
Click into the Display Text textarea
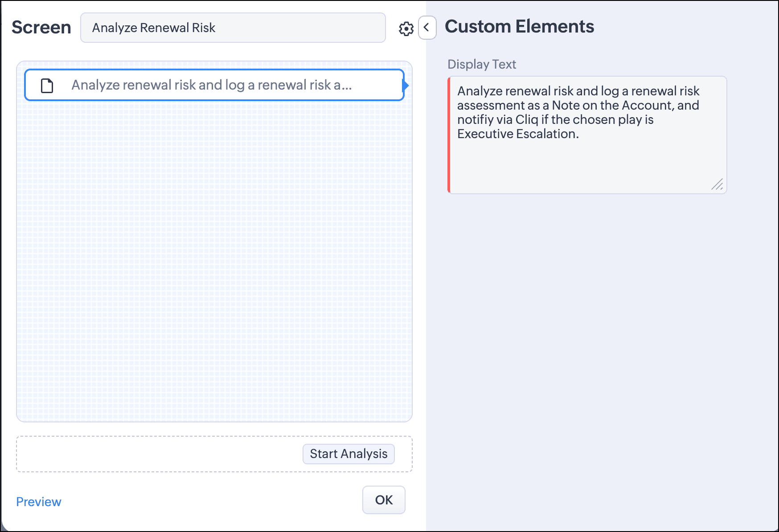point(587,135)
